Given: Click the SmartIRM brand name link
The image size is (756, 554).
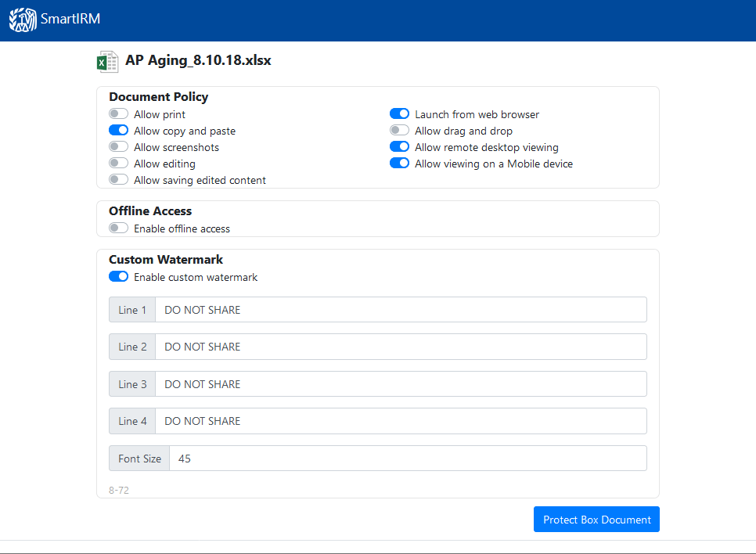Looking at the screenshot, I should tap(70, 20).
